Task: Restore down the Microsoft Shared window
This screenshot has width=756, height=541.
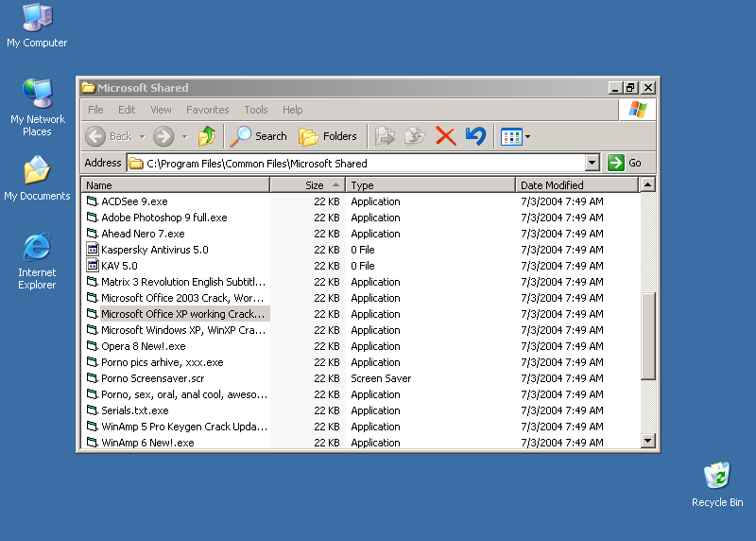Action: (x=630, y=88)
